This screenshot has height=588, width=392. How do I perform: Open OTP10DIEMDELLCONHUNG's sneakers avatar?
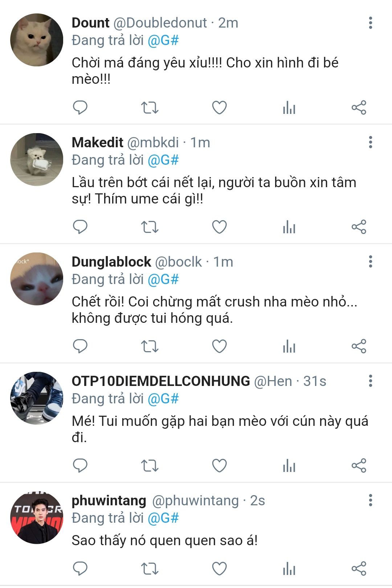[37, 398]
